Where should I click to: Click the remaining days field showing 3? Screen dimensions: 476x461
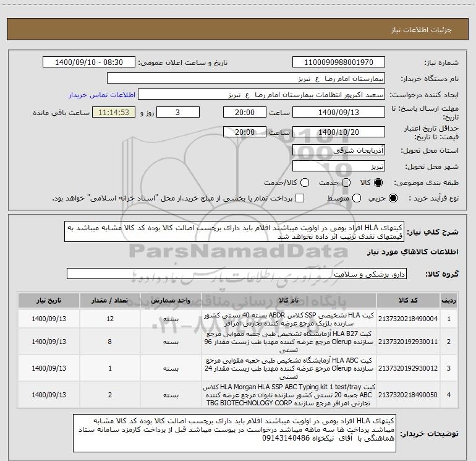coord(178,112)
